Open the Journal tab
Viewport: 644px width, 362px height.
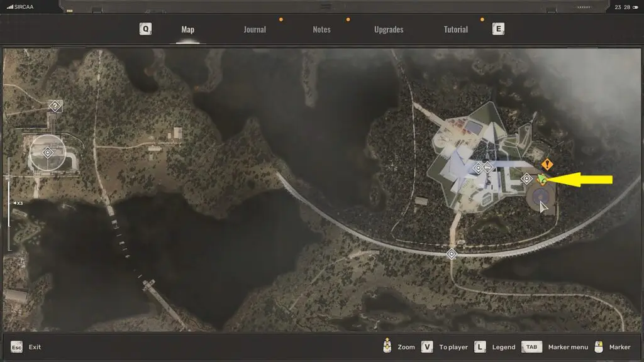[x=255, y=30]
